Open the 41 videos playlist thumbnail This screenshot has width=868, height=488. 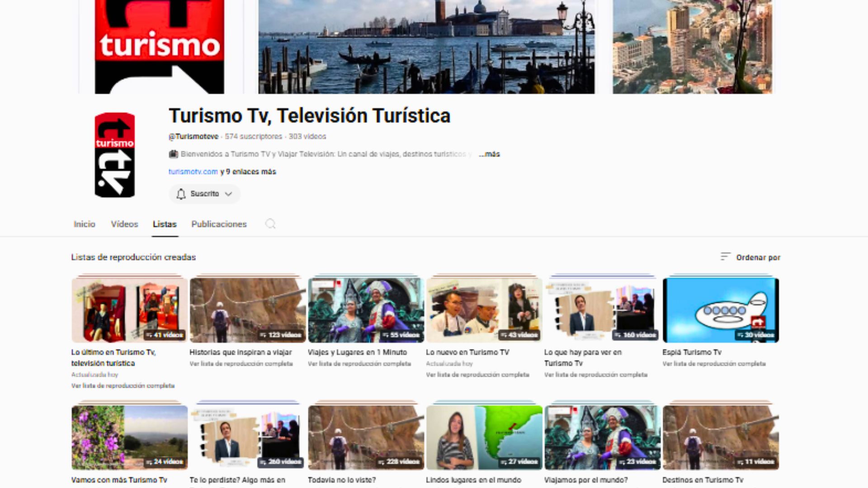point(129,310)
